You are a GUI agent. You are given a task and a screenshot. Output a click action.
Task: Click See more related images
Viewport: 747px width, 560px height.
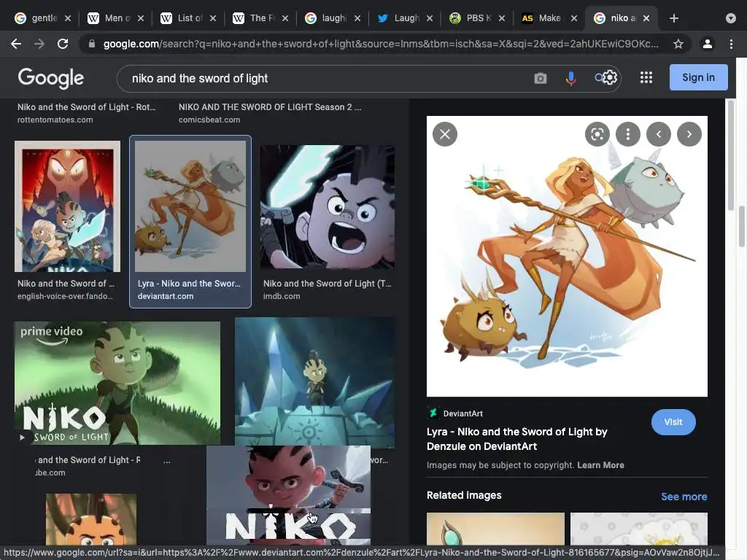[684, 497]
